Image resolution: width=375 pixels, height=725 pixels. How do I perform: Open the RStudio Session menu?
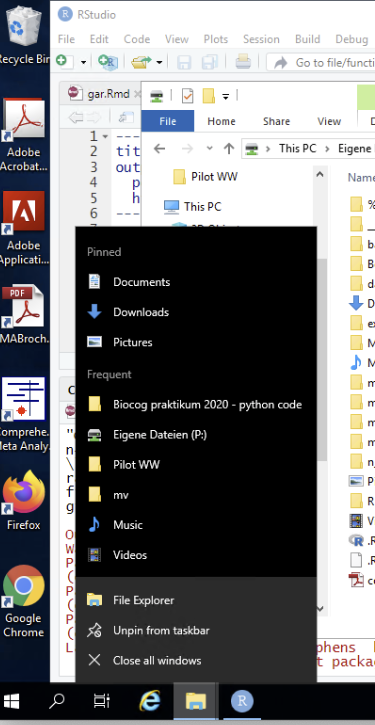click(261, 39)
